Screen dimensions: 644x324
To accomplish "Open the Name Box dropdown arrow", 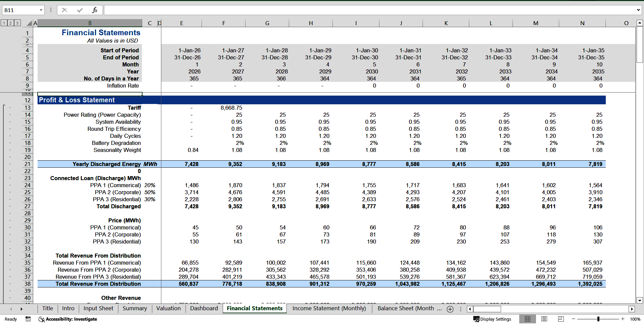I will (41, 10).
